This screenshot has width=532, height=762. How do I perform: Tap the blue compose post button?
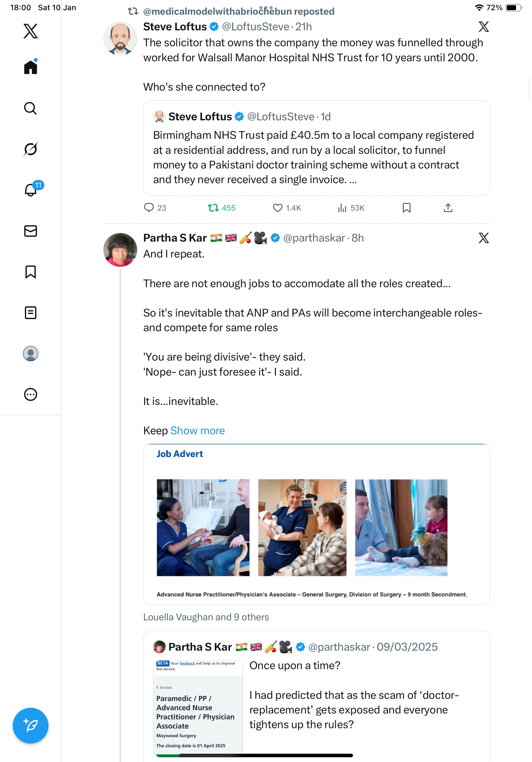click(31, 725)
